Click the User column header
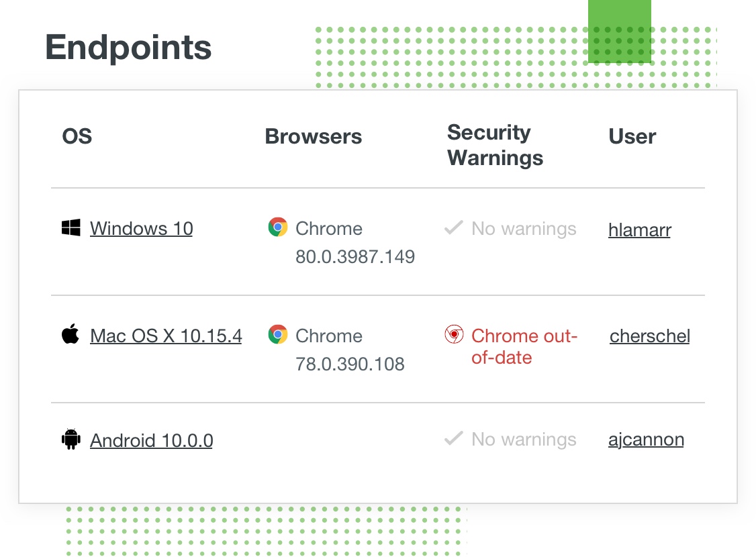This screenshot has height=557, width=756. (x=632, y=137)
